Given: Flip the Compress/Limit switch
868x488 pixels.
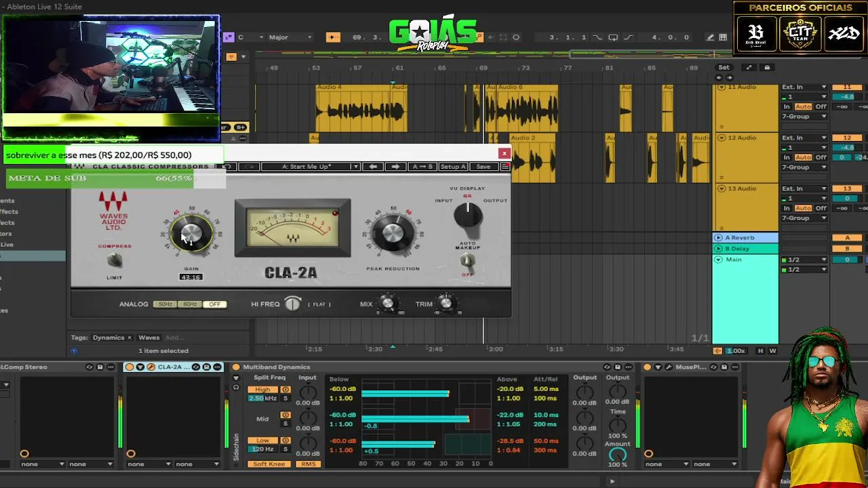Looking at the screenshot, I should [115, 261].
